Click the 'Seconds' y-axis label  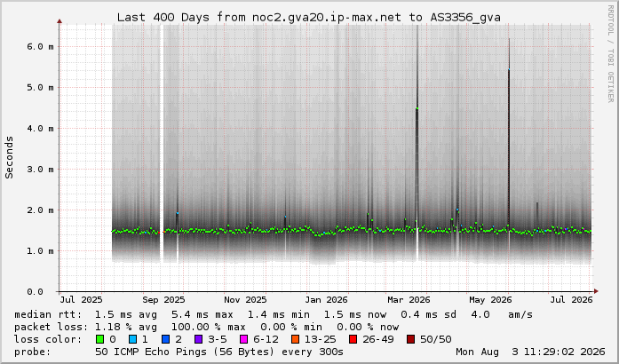pyautogui.click(x=9, y=157)
